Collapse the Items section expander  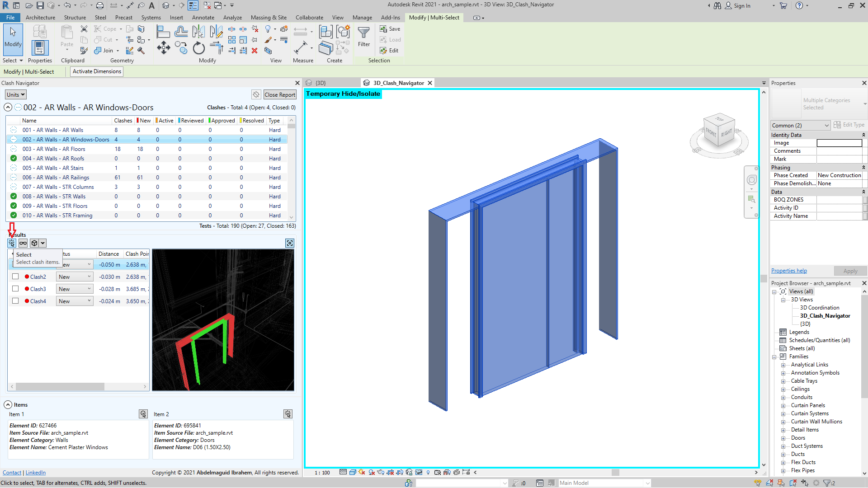click(8, 405)
